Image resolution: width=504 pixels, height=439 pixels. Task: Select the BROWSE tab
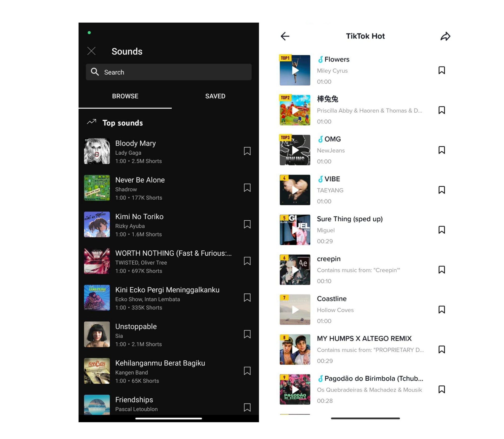click(x=125, y=96)
